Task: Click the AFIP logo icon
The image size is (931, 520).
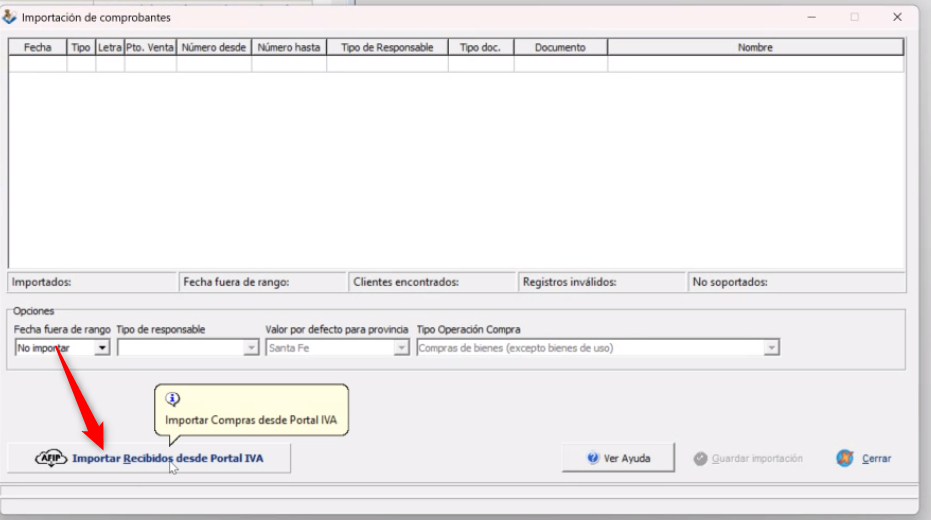Action: 50,458
